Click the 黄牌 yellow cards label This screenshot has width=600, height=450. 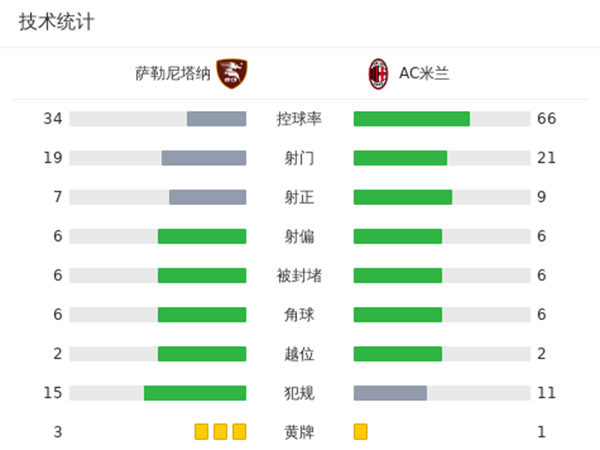pos(299,431)
